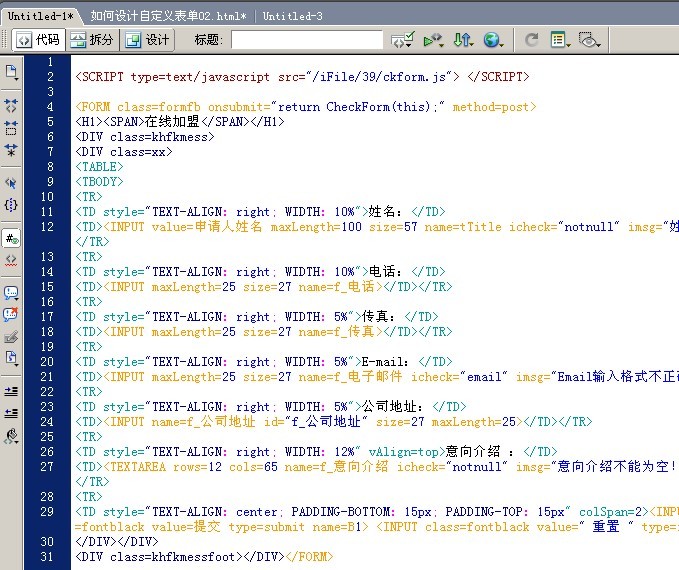Open preview in browser globe menu
This screenshot has height=570, width=679.
pyautogui.click(x=494, y=40)
